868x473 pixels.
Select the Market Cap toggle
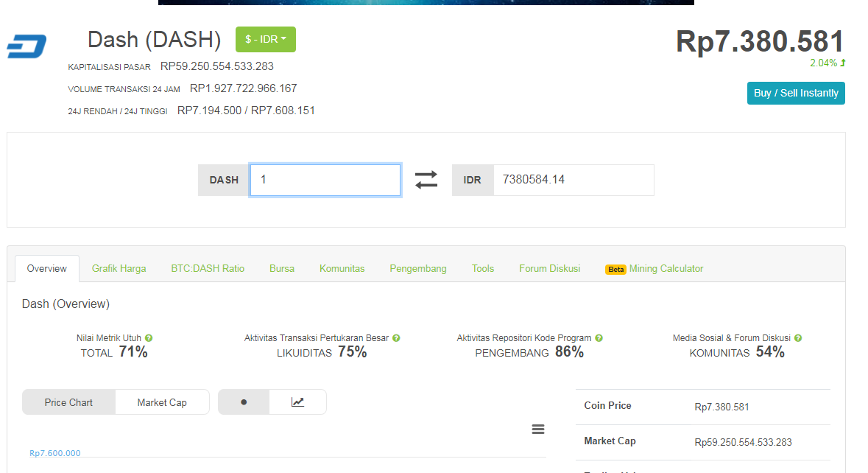(x=162, y=402)
